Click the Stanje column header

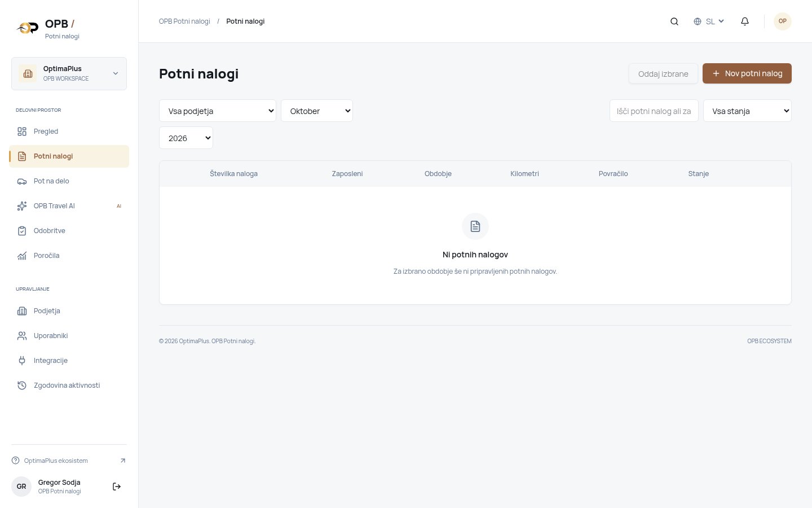click(698, 174)
